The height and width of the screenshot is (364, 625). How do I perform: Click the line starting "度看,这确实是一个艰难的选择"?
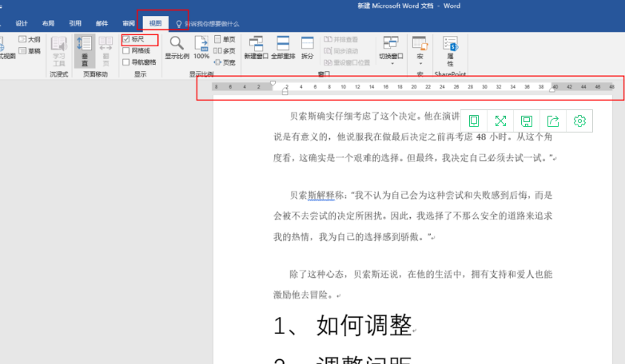pos(415,158)
